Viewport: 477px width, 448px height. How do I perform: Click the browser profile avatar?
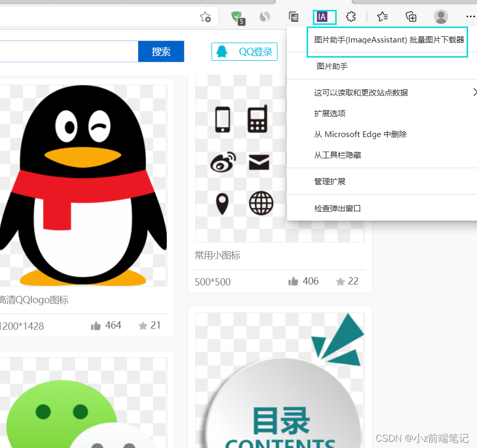tap(441, 17)
